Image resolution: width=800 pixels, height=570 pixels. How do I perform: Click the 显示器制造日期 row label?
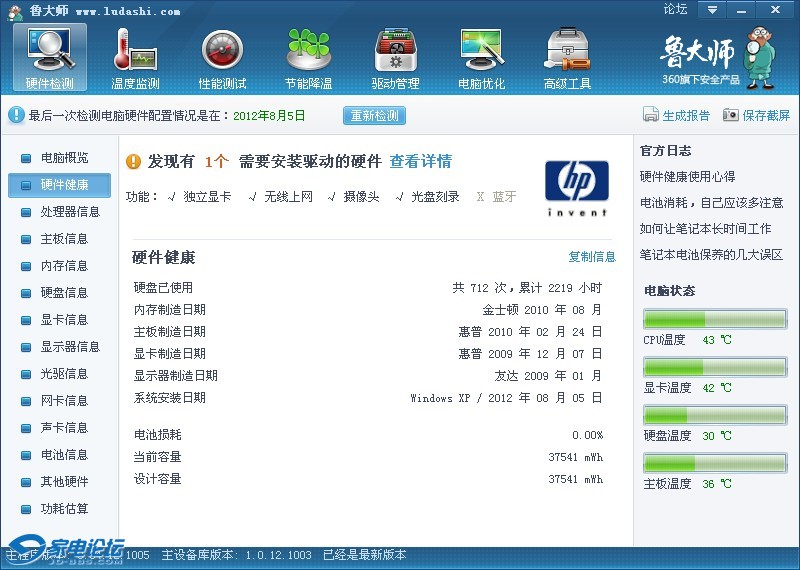pyautogui.click(x=176, y=376)
